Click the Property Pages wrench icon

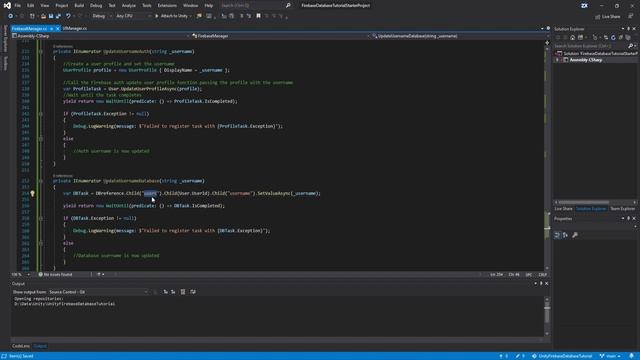[x=575, y=235]
